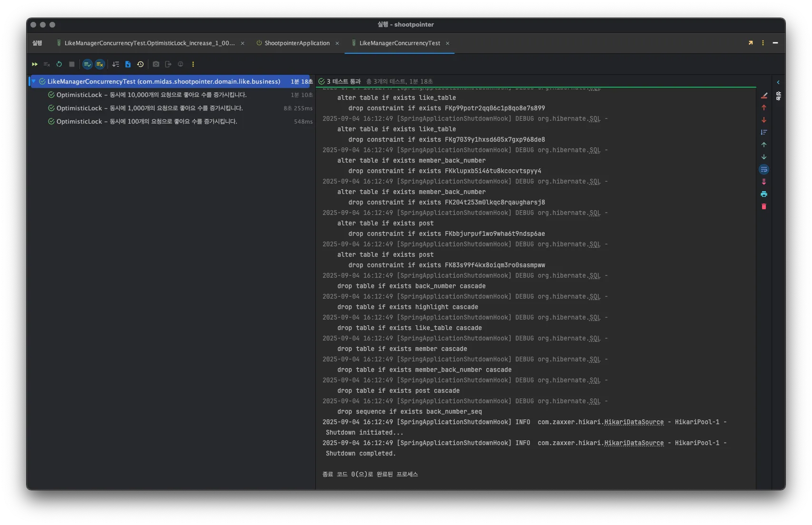Click 'drop sequence if exists back_number_seq' line
Screen dimensions: 812x525
click(x=410, y=412)
